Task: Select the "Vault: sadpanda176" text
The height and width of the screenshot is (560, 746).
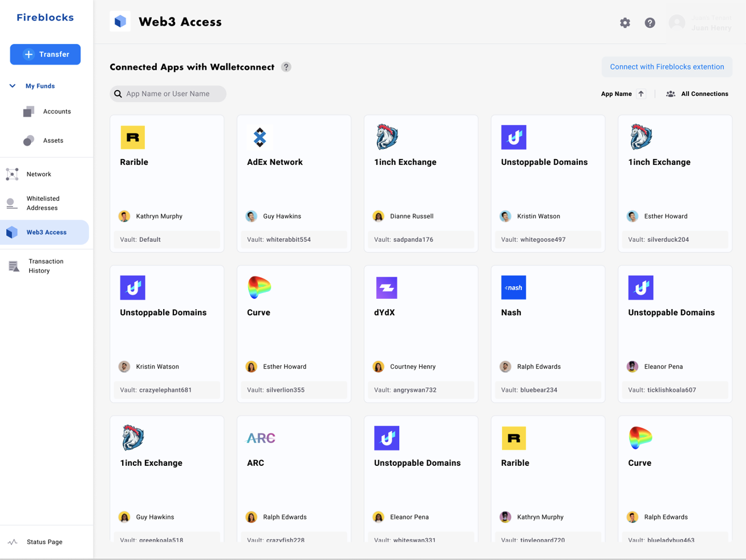Action: pos(404,240)
